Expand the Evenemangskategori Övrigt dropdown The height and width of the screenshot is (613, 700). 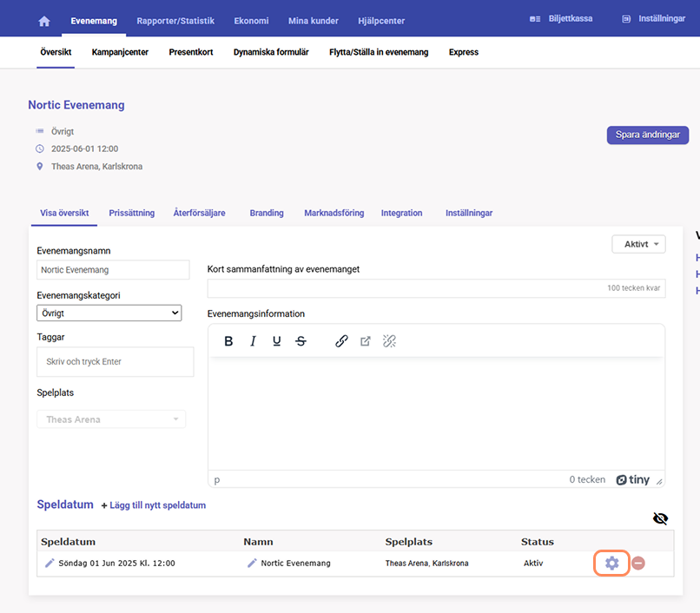coord(109,313)
